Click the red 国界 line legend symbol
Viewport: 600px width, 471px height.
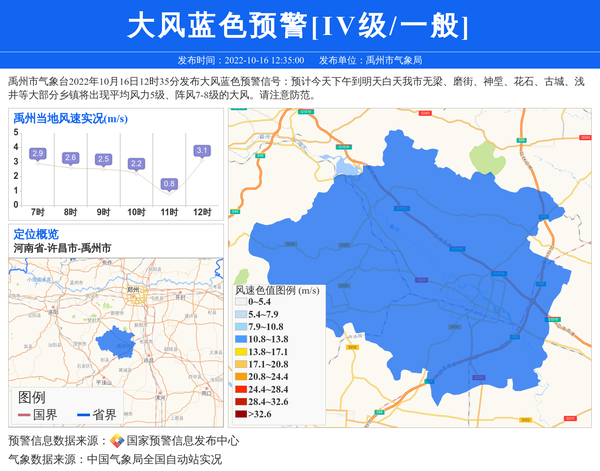(23, 415)
